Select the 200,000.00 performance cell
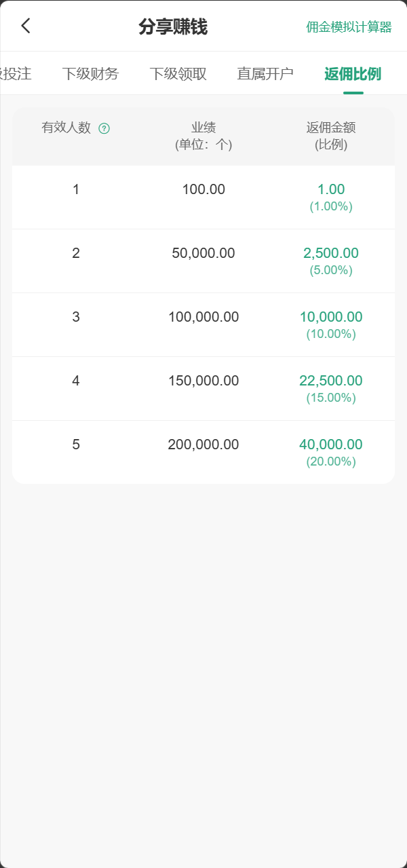This screenshot has height=868, width=407. [x=203, y=445]
